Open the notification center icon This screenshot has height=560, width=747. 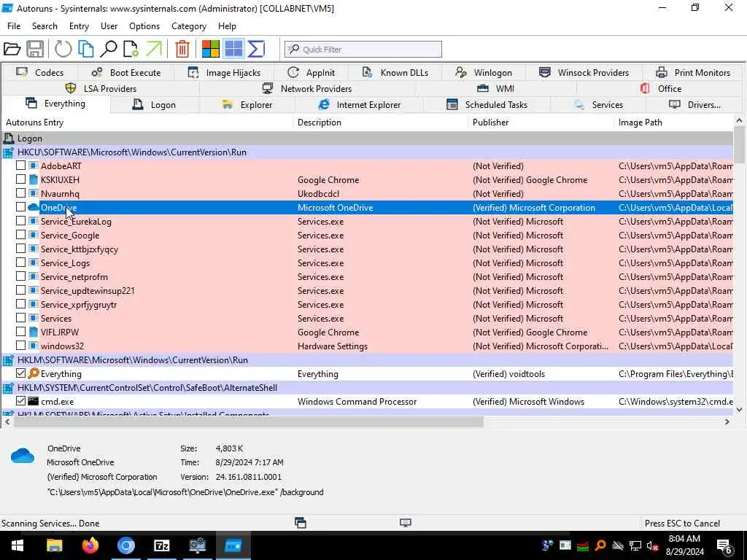point(724,546)
